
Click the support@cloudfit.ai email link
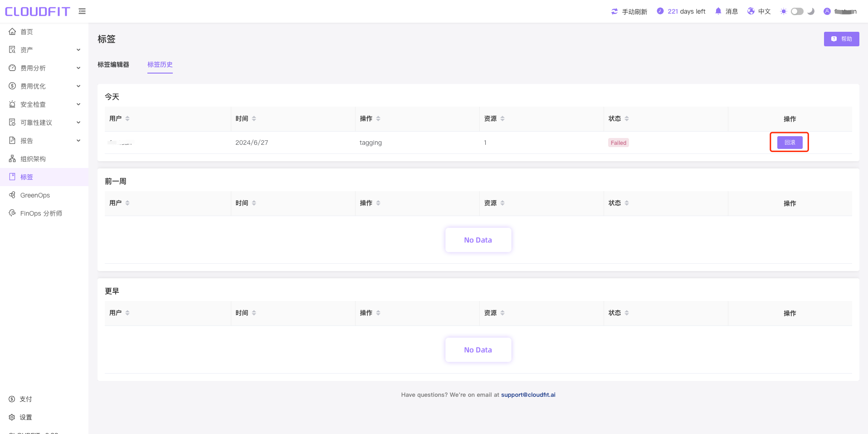point(528,395)
